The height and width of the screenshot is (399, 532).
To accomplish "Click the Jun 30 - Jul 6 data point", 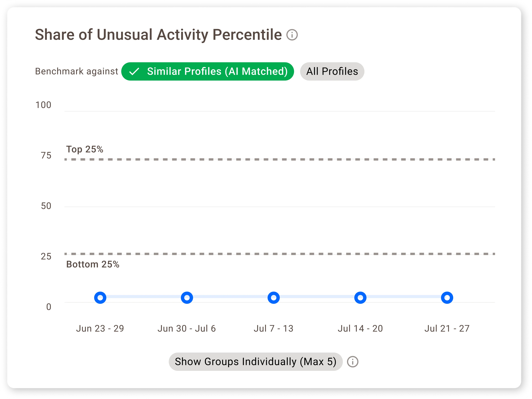I will pos(187,298).
